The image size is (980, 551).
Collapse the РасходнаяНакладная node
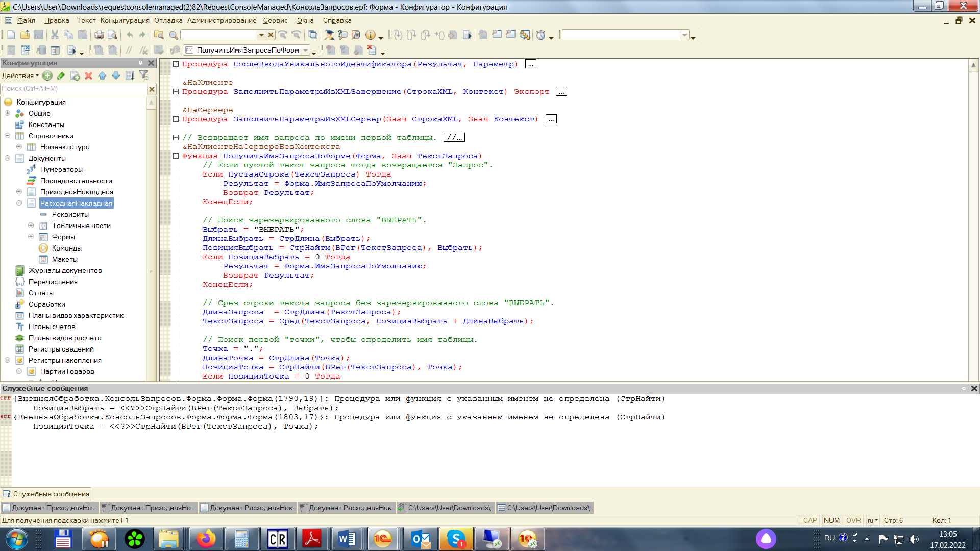19,203
